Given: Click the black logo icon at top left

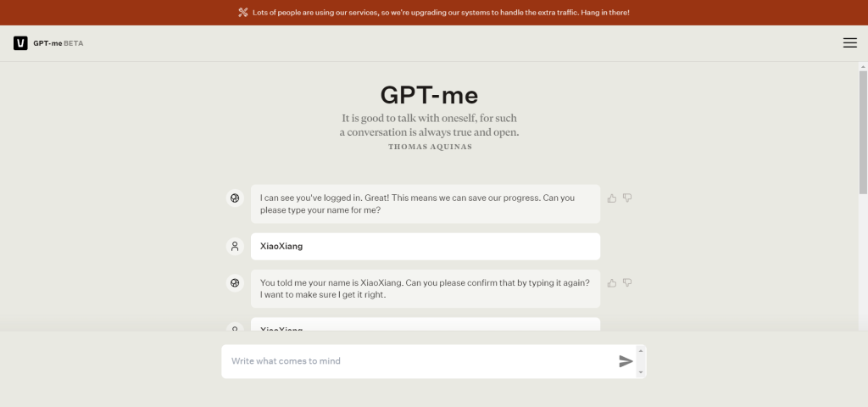Looking at the screenshot, I should click(x=20, y=43).
